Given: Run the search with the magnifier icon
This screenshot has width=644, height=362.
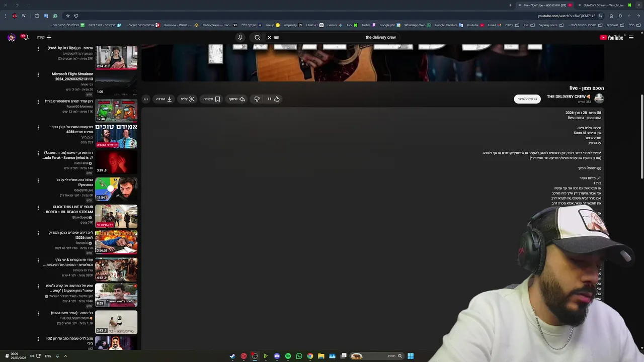Looking at the screenshot, I should [x=257, y=37].
